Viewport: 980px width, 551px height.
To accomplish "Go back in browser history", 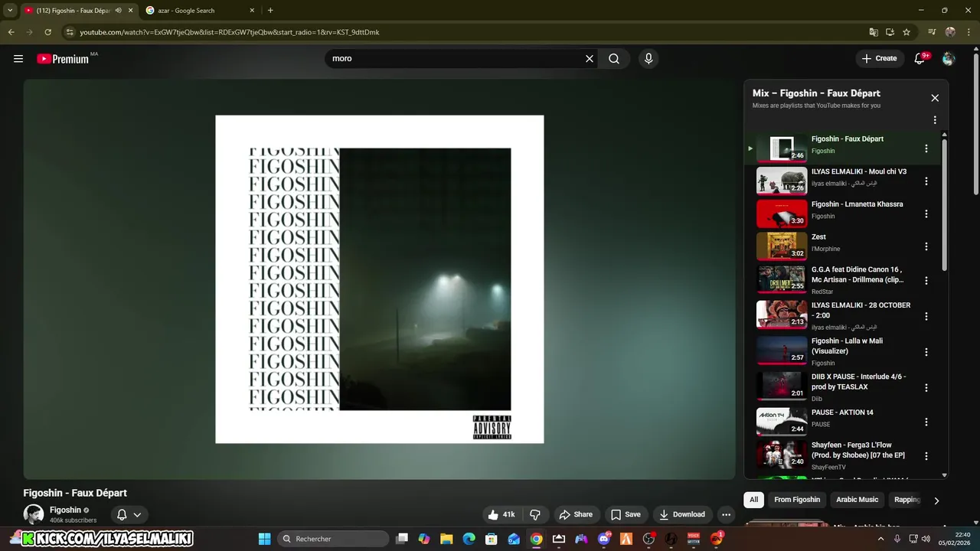I will pos(11,32).
